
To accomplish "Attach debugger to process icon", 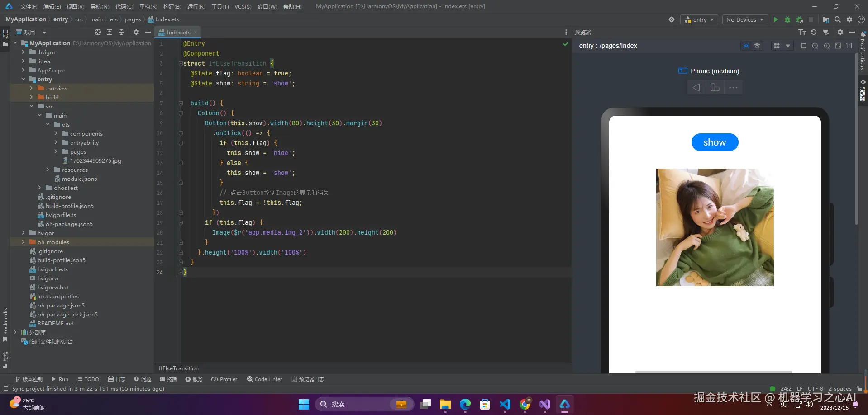I will [800, 19].
